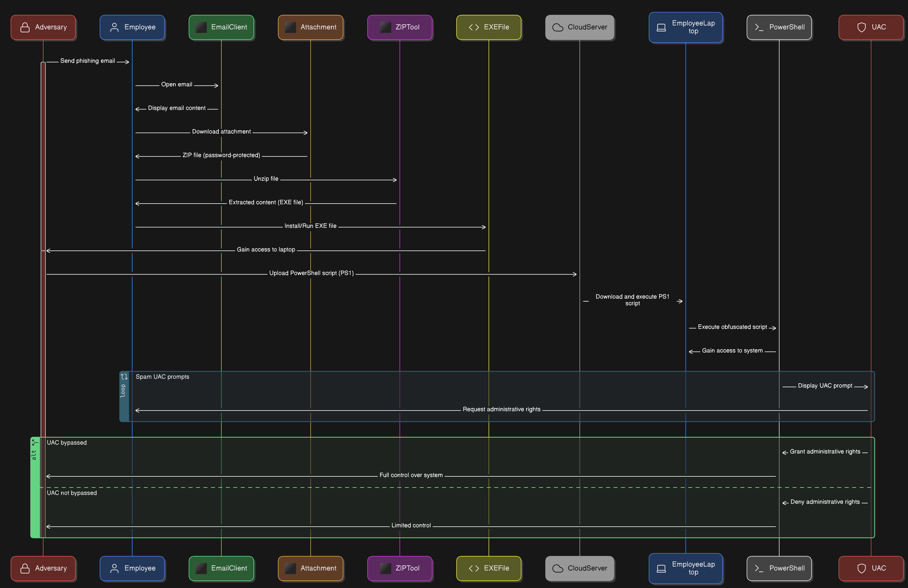
Task: Click the loop arrows icon on loop frame
Action: point(124,377)
